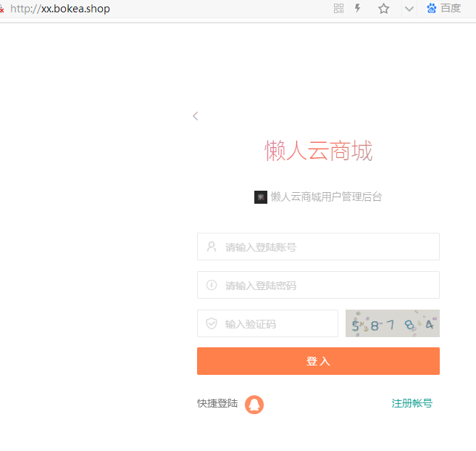Click the user icon in account field
This screenshot has width=476, height=451.
[212, 247]
